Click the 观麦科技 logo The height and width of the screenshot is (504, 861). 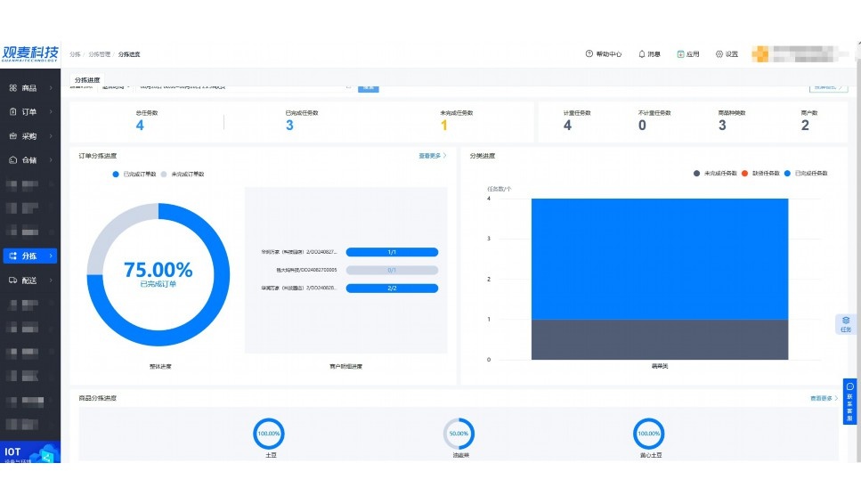click(x=30, y=53)
